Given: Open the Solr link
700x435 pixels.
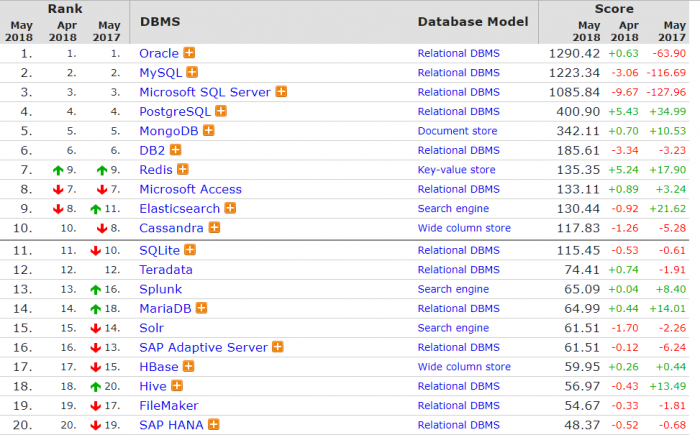Looking at the screenshot, I should pyautogui.click(x=152, y=328).
